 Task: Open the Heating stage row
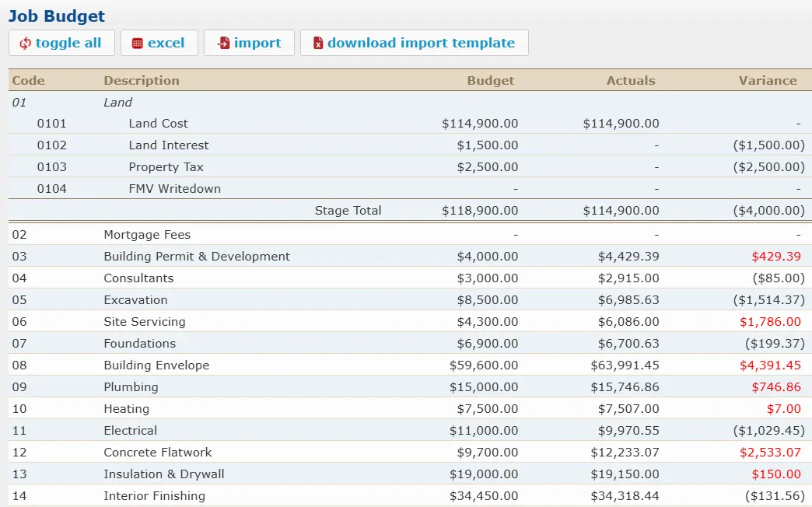pos(410,408)
